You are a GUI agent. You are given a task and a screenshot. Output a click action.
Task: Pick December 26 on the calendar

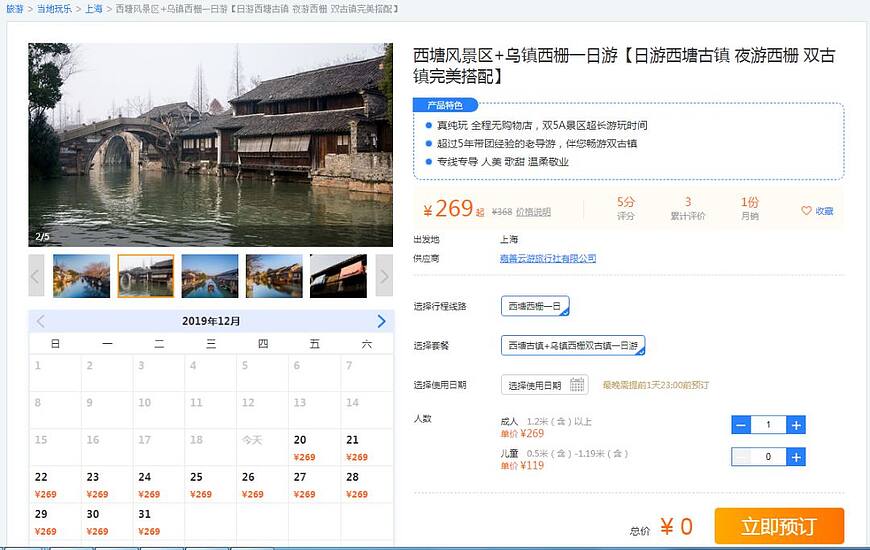click(x=262, y=485)
